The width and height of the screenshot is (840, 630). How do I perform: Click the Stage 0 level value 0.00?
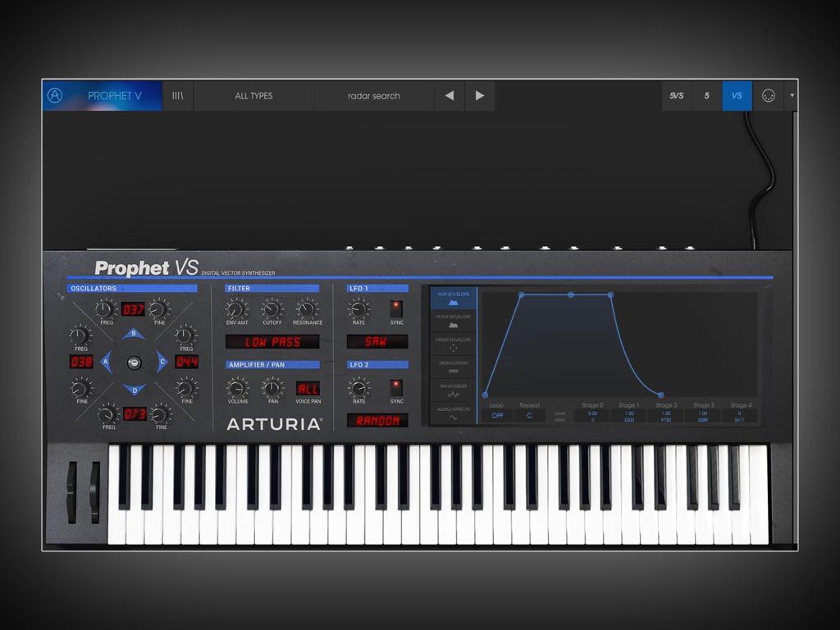[592, 413]
